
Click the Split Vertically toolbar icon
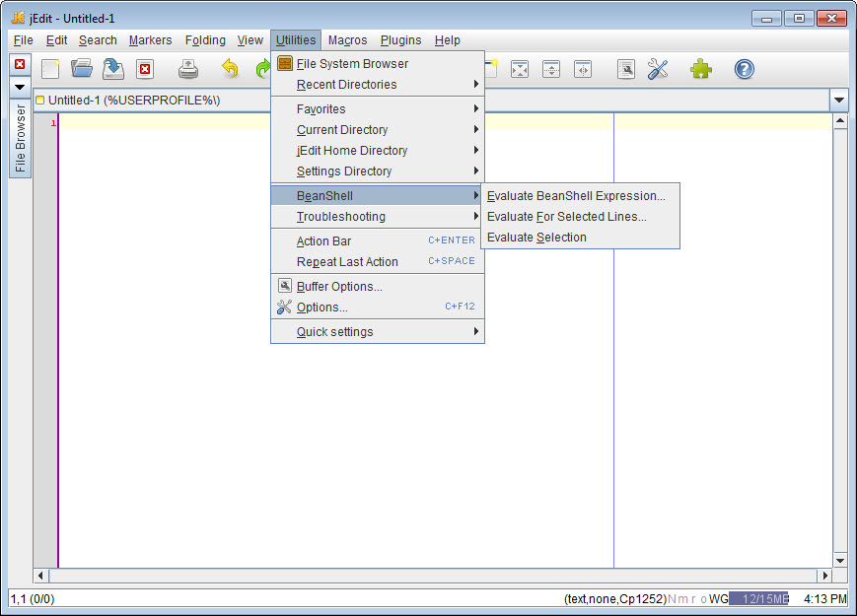click(583, 69)
